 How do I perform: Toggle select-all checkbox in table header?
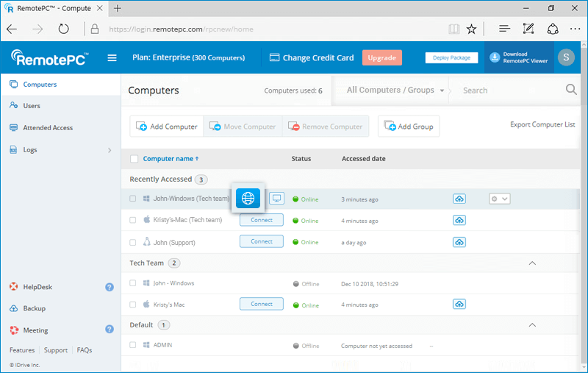135,159
